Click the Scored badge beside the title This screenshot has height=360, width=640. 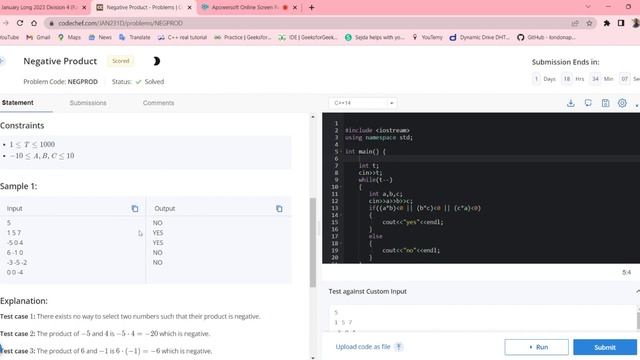[x=120, y=61]
